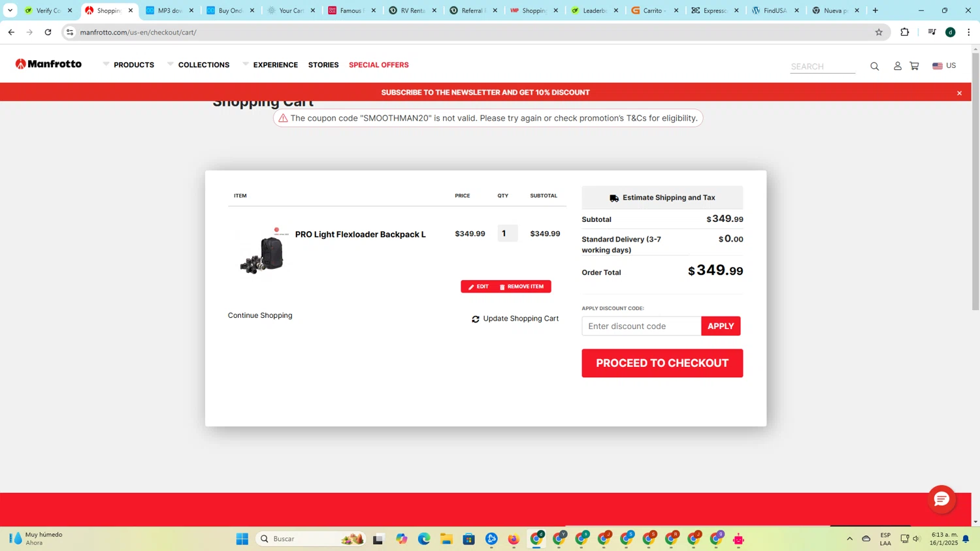
Task: Open the tab search dropdown arrow
Action: tap(10, 10)
